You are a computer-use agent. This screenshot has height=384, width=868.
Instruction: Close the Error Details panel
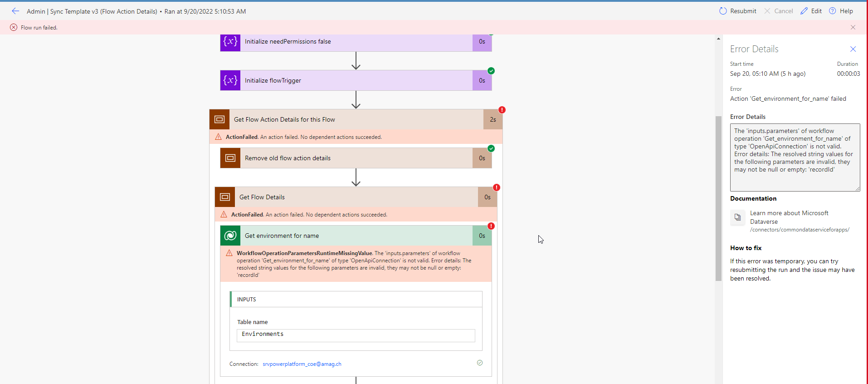tap(853, 49)
